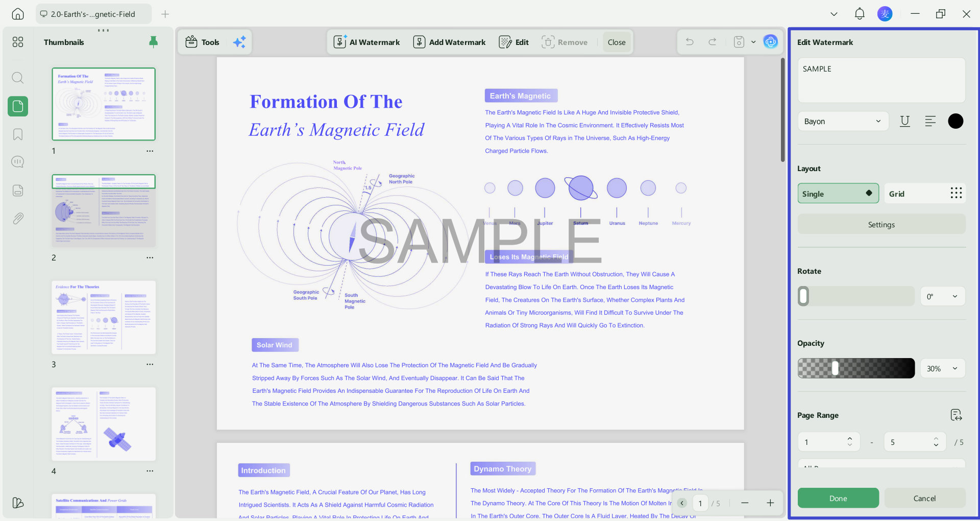The height and width of the screenshot is (521, 980).
Task: Open the notifications bell
Action: click(860, 14)
